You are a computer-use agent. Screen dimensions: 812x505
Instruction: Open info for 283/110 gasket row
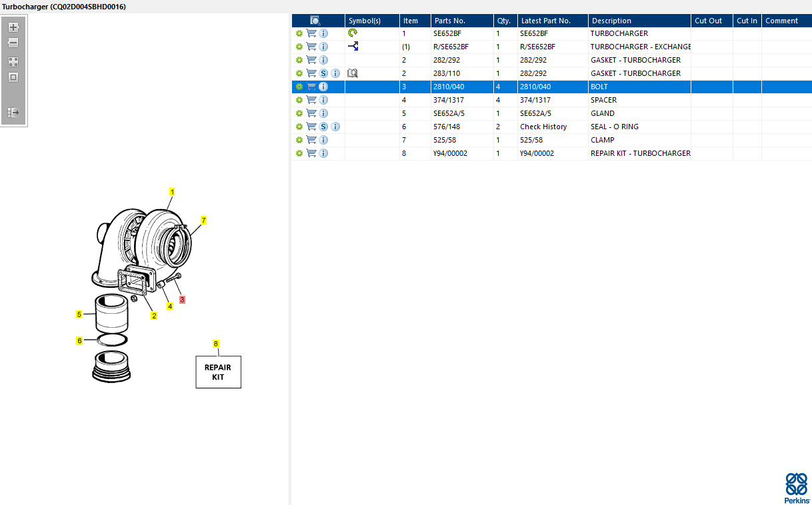pyautogui.click(x=335, y=73)
